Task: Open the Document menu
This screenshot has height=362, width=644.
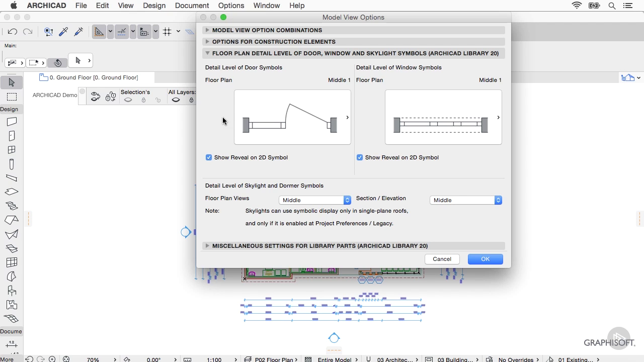Action: [192, 6]
